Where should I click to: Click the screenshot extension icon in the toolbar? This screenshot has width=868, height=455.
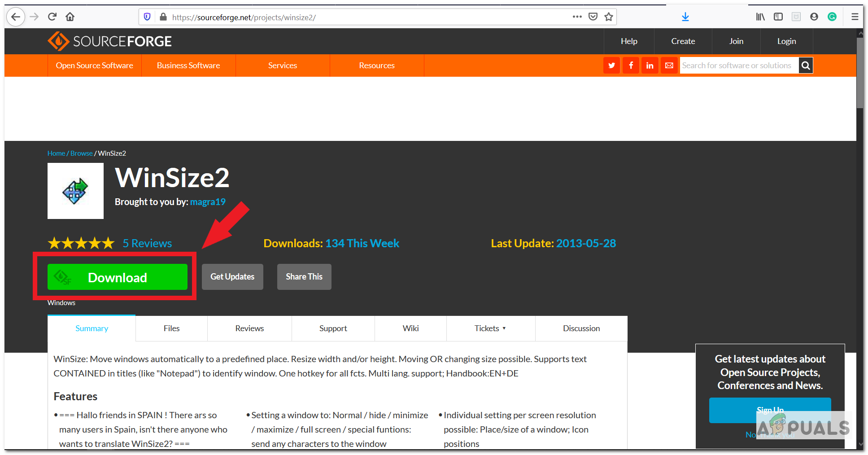click(x=796, y=17)
